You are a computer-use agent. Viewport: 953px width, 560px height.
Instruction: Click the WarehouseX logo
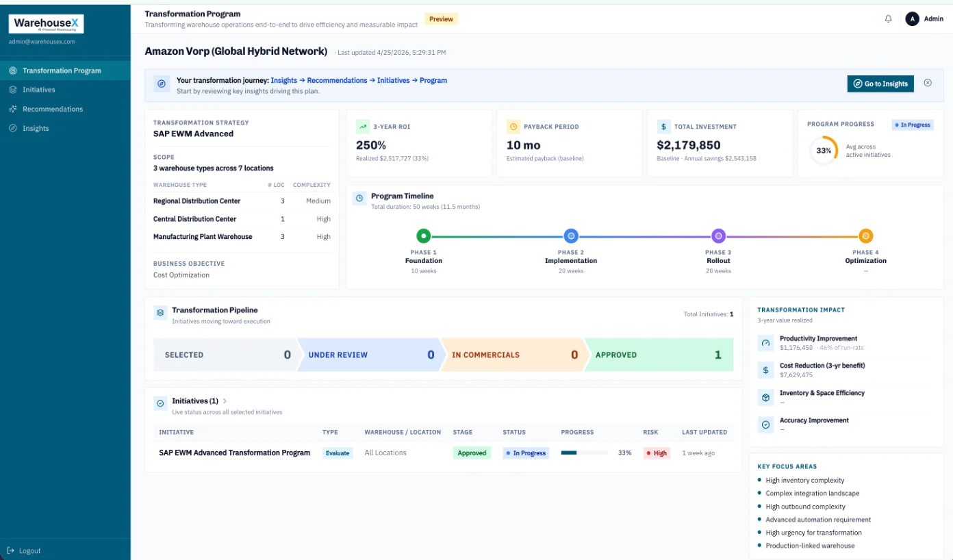pyautogui.click(x=47, y=24)
